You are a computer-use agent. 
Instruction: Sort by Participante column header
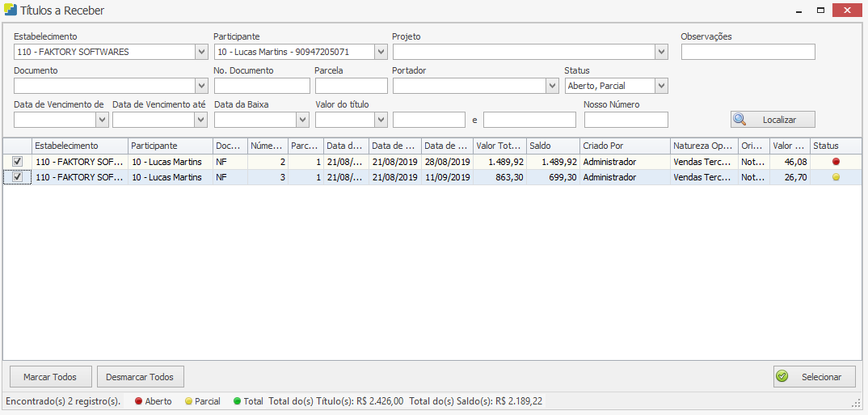click(169, 146)
